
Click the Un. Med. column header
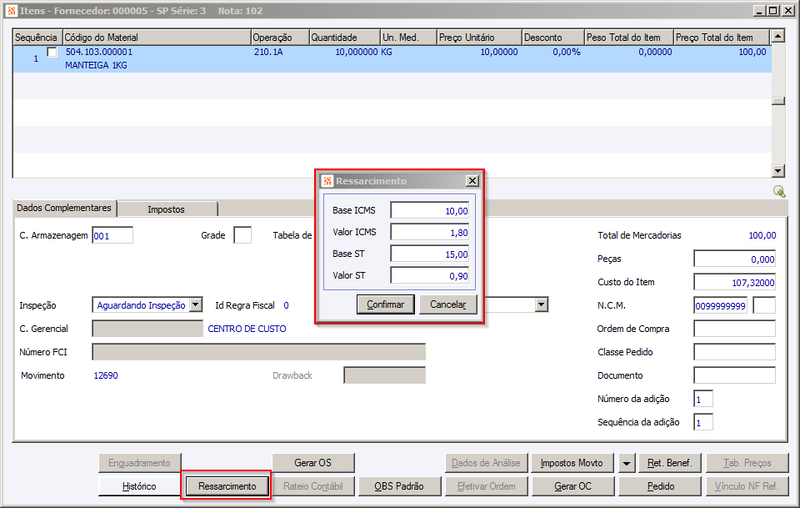point(409,37)
